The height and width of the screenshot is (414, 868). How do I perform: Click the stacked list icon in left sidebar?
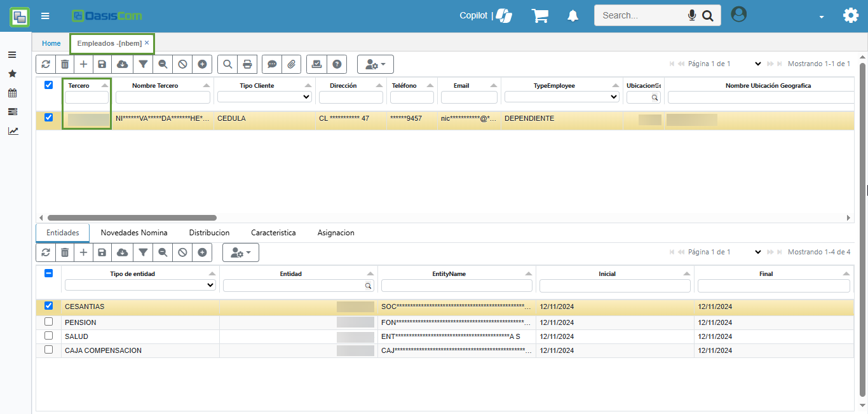[12, 112]
